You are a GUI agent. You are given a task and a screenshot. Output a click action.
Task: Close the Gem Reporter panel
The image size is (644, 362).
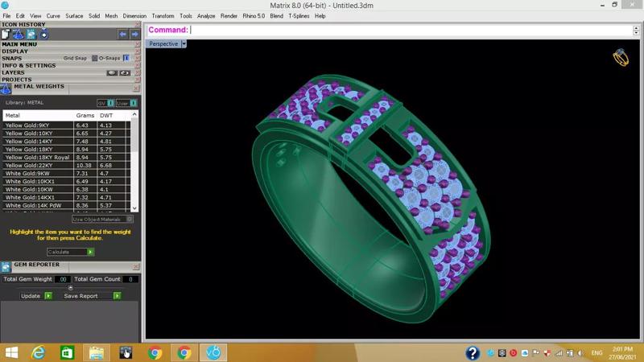coord(136,267)
